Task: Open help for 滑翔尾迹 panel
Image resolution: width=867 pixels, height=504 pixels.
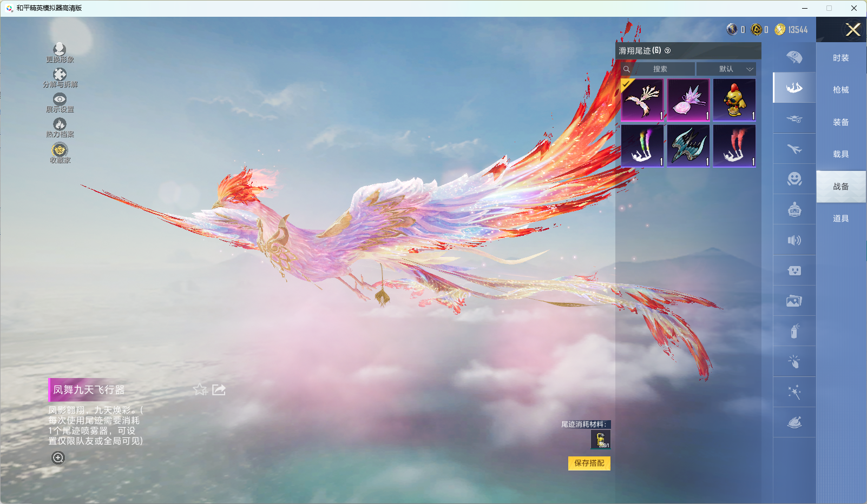Action: coord(668,51)
